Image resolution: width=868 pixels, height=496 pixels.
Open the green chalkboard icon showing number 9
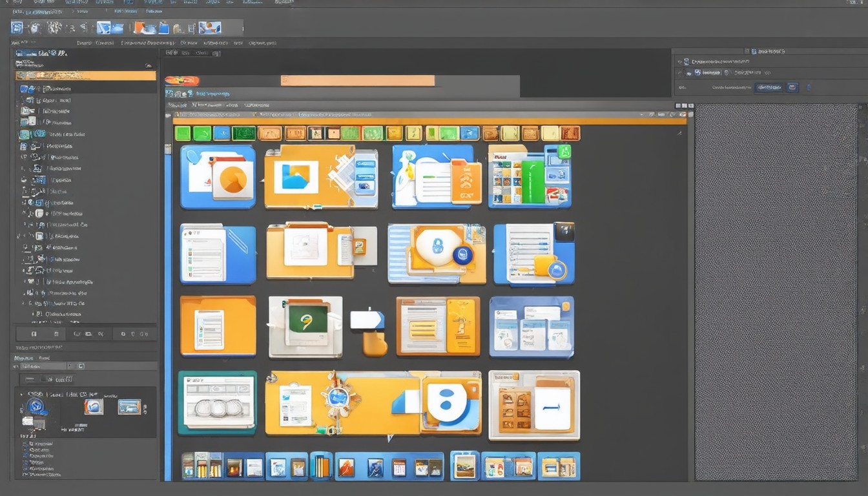point(305,327)
